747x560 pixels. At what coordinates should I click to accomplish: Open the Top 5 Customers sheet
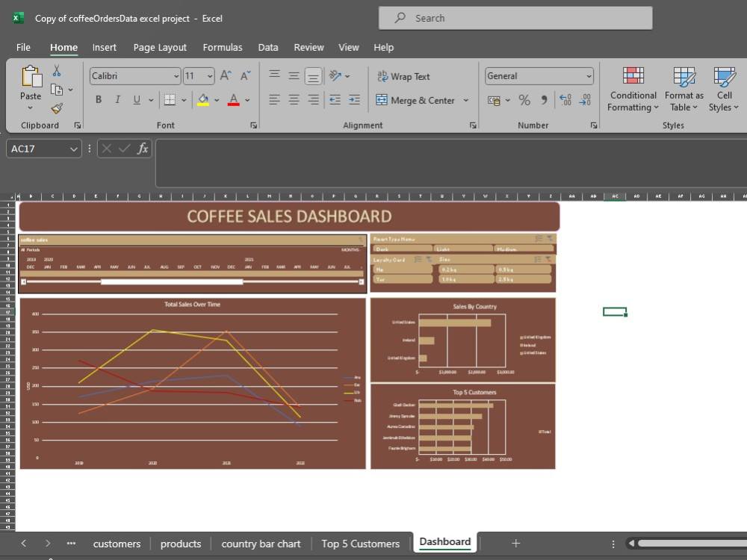tap(360, 544)
